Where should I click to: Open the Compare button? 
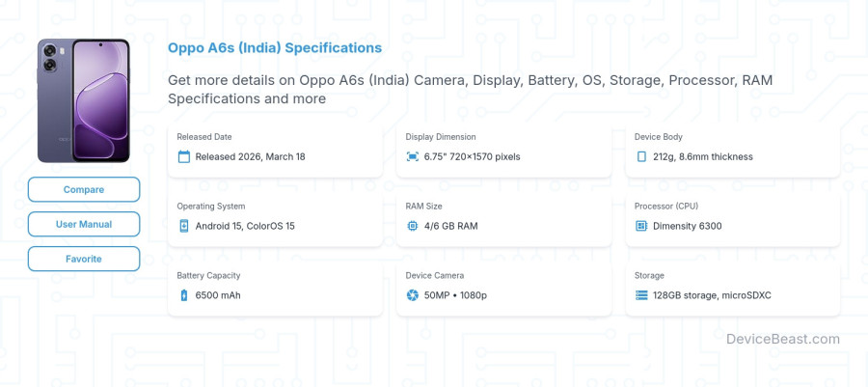[84, 189]
